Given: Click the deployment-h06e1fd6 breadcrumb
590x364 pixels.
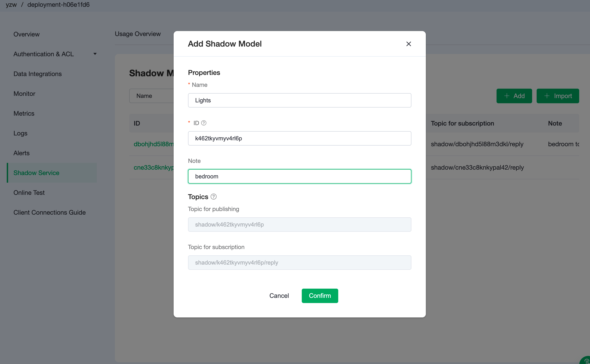Looking at the screenshot, I should pos(59,4).
